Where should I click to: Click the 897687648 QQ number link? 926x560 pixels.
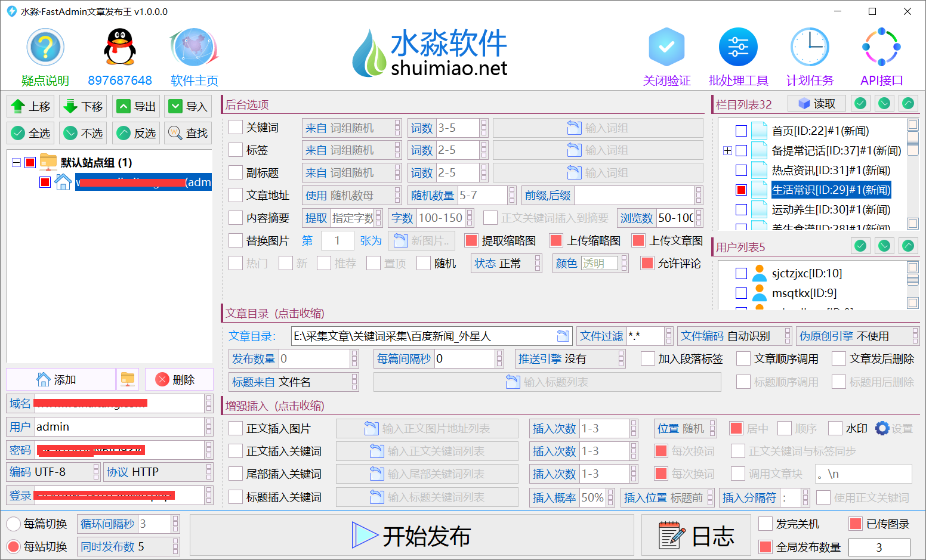120,81
